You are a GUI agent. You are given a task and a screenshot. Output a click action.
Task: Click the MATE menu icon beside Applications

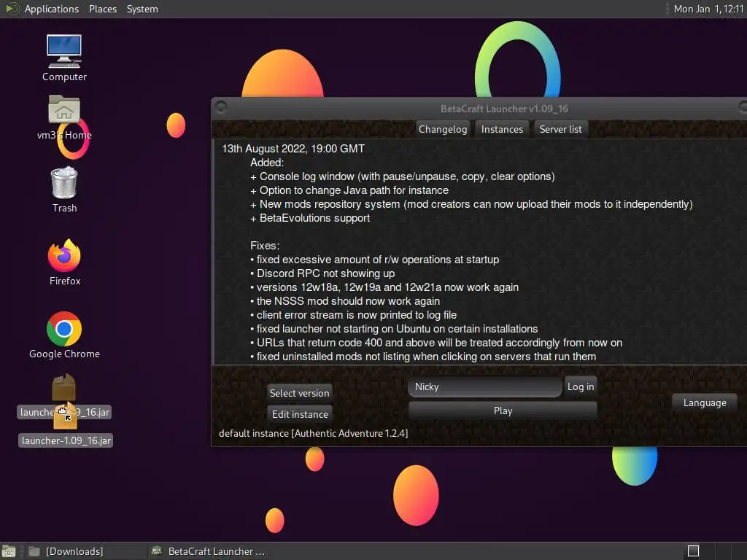tap(12, 9)
